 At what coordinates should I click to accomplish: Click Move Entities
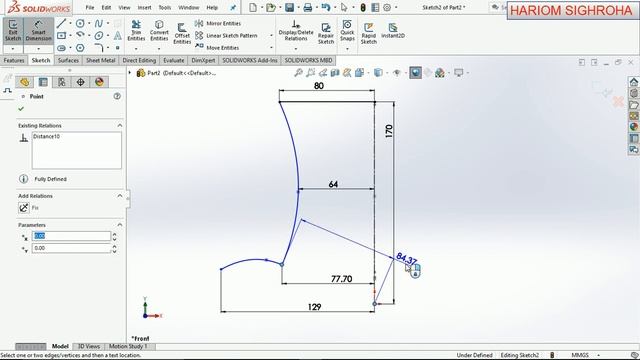pyautogui.click(x=217, y=48)
